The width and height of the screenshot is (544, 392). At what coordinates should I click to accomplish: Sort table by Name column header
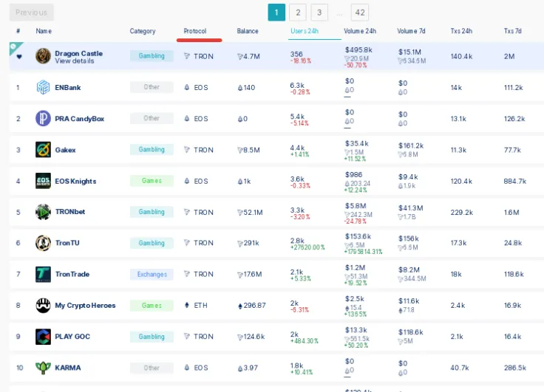44,31
